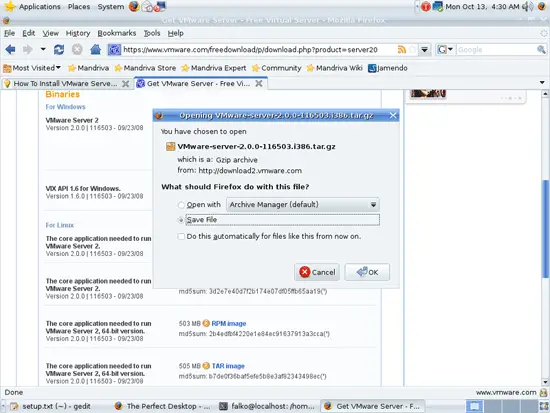The width and height of the screenshot is (550, 413).
Task: Select the Open with radio button
Action: [x=181, y=205]
